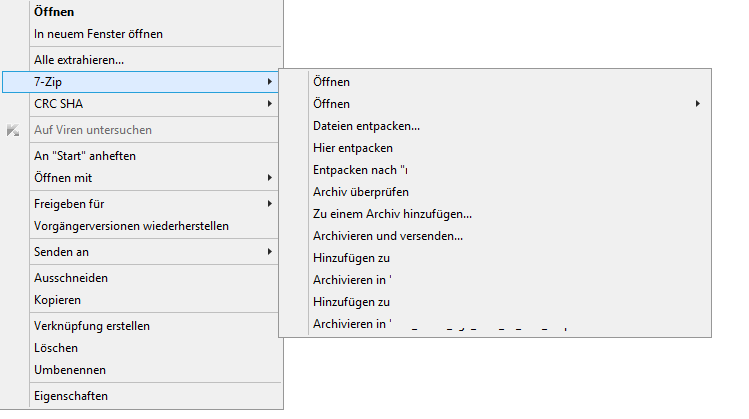Expand the 7-Zip submenu arrow
The image size is (749, 419).
click(270, 81)
